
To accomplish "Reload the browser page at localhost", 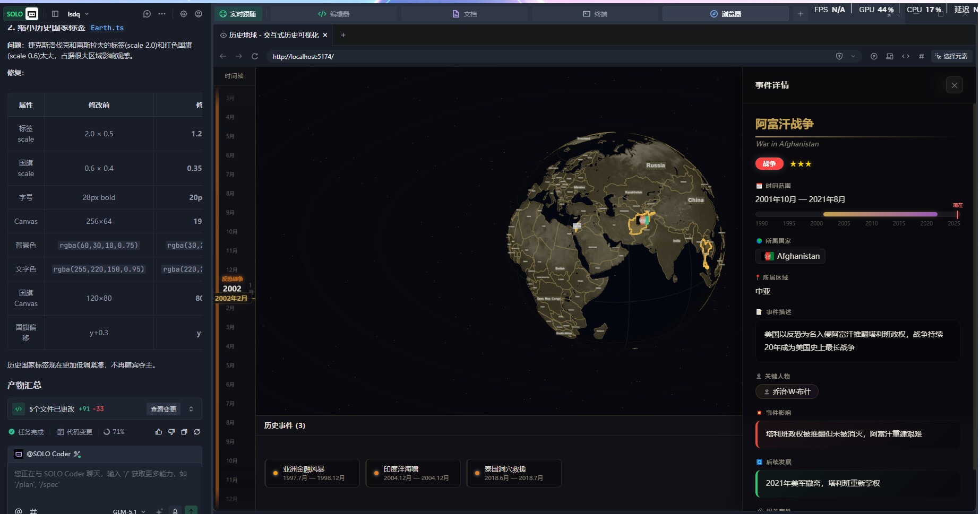I will [255, 56].
